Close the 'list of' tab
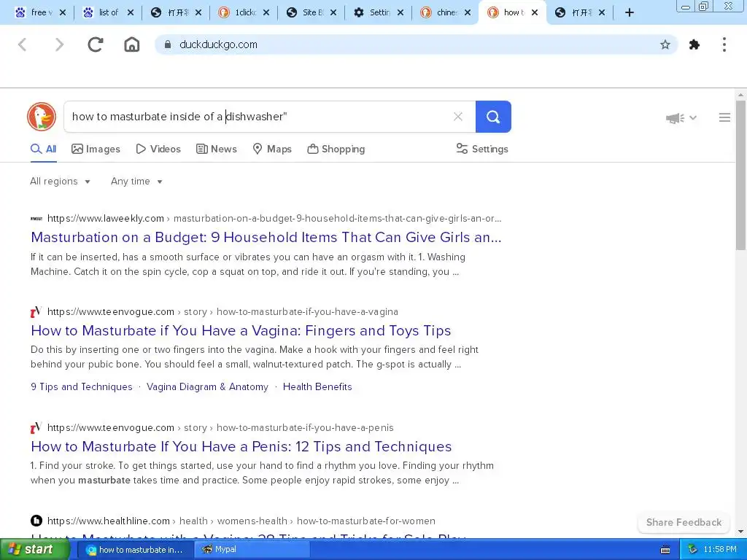The width and height of the screenshot is (747, 560). coord(131,13)
